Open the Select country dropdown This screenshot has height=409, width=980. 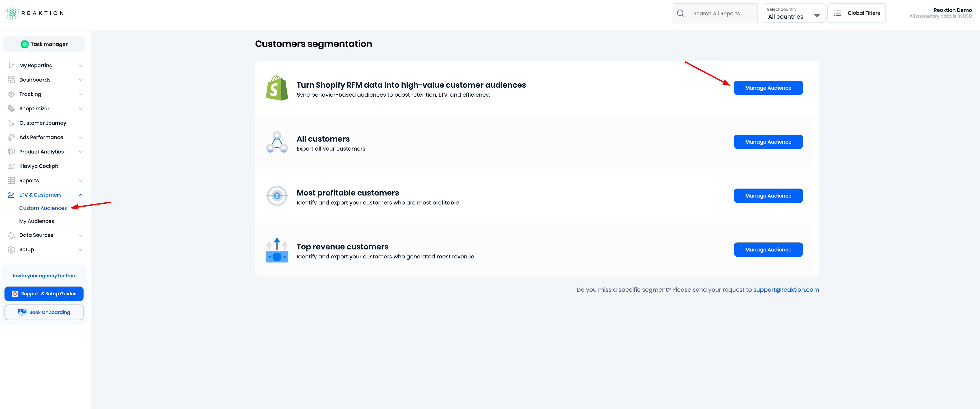(793, 13)
